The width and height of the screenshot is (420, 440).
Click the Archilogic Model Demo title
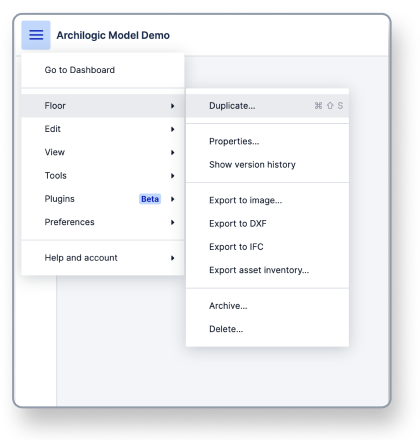coord(113,35)
